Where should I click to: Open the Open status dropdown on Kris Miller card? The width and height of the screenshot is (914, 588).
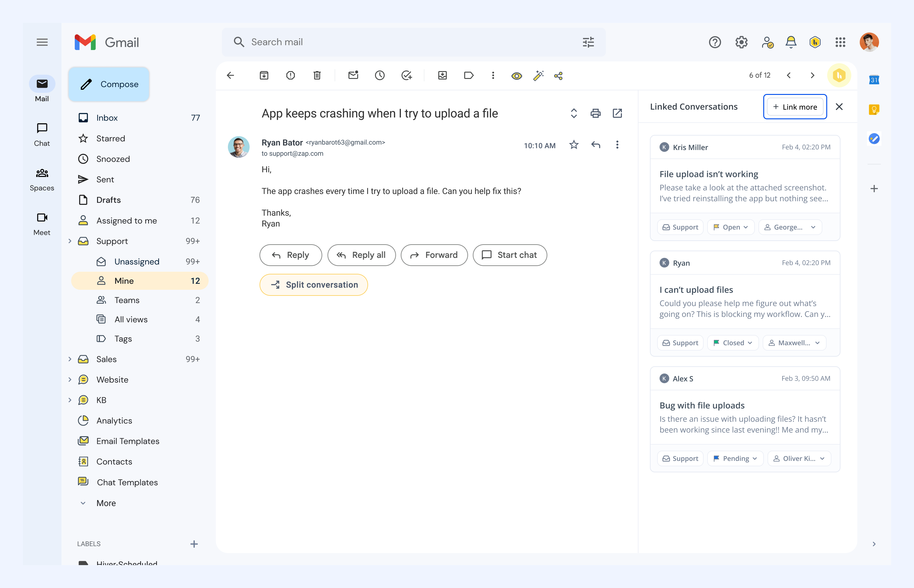click(731, 227)
